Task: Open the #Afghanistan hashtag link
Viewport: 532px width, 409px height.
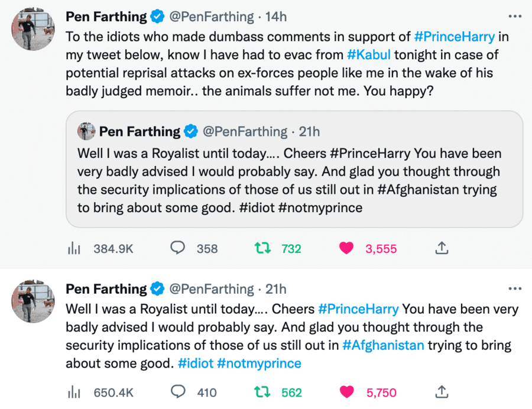Action: 383,345
